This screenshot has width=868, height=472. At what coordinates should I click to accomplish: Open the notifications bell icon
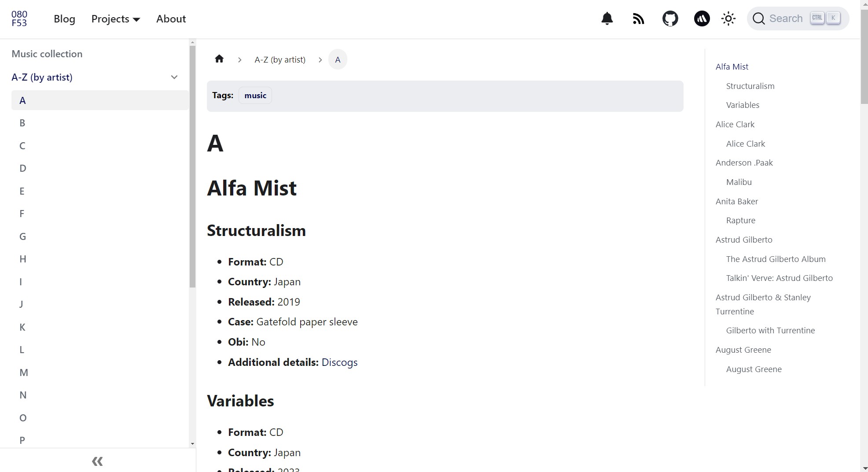(x=607, y=18)
